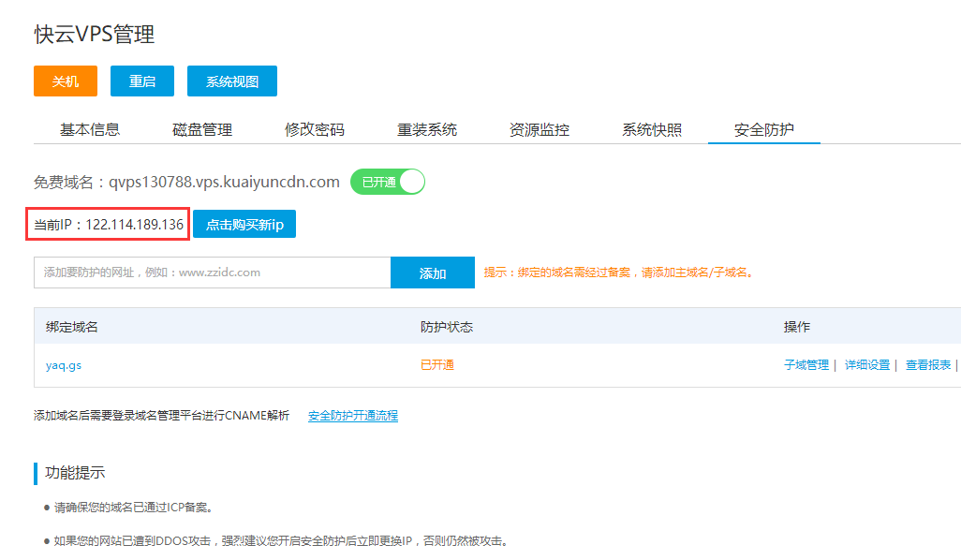Open the 磁盘管理 tab

(202, 130)
